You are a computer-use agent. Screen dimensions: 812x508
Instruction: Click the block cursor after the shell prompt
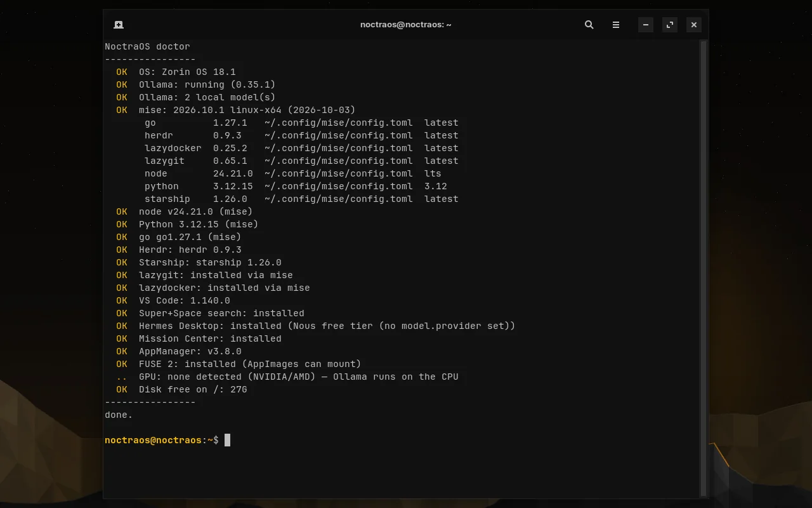pos(227,440)
